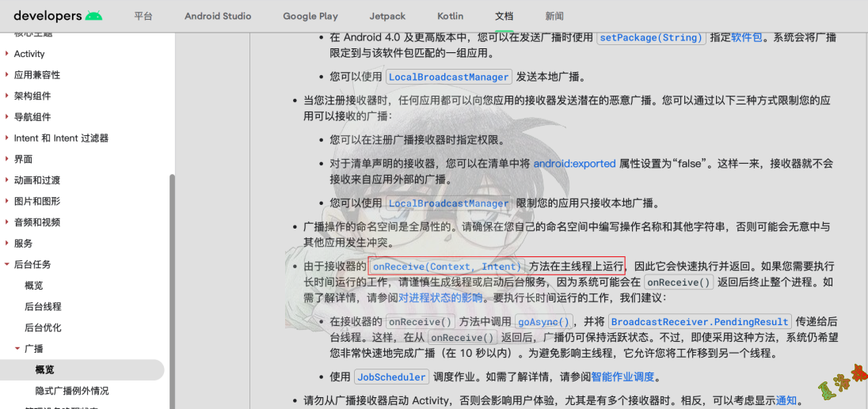Viewport: 868px width, 409px height.
Task: Expand the 架构组件 tree item
Action: coord(7,96)
